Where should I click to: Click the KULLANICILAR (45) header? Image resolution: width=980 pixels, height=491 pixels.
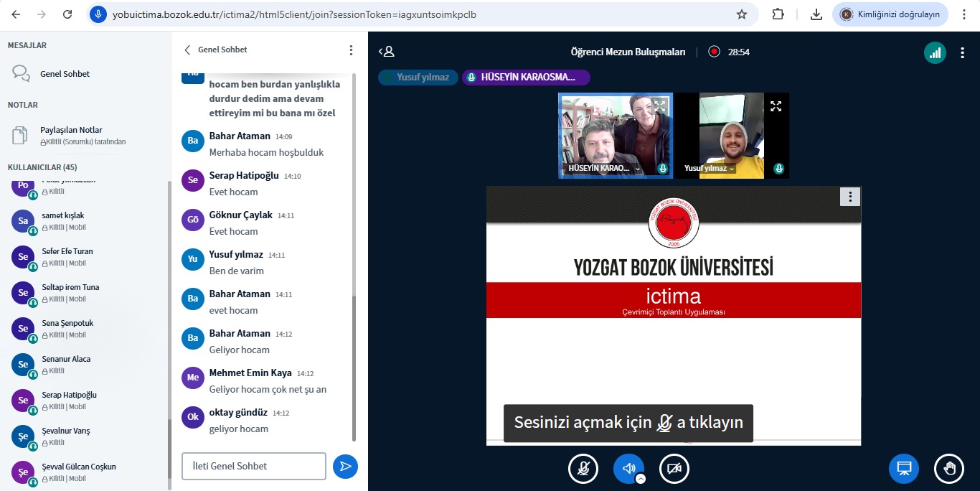coord(42,167)
